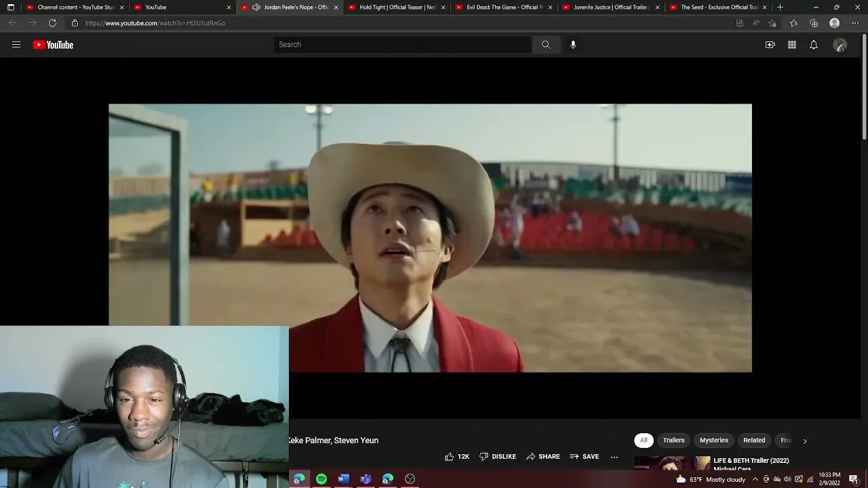Open the speaker volume tray icon
The height and width of the screenshot is (488, 868).
[x=787, y=479]
